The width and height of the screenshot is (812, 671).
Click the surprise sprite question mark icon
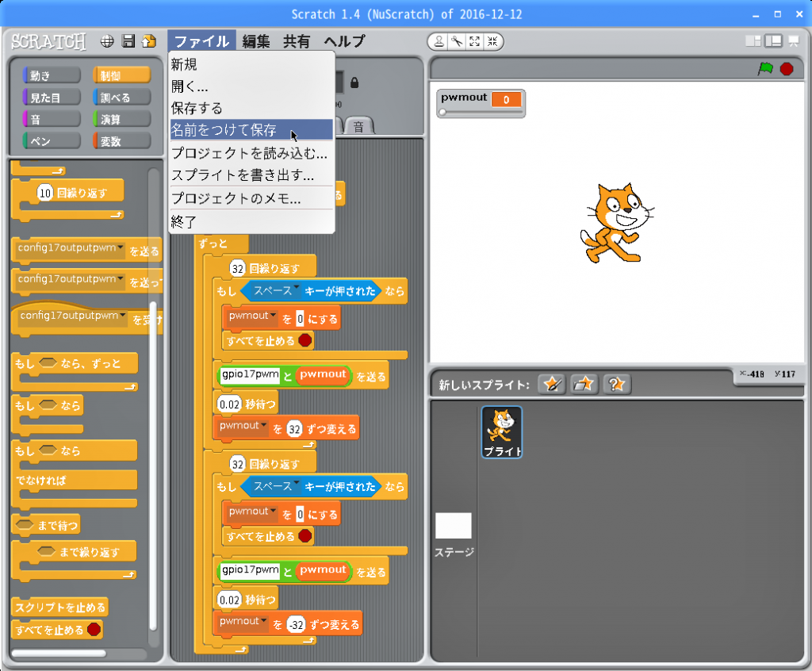coord(616,385)
